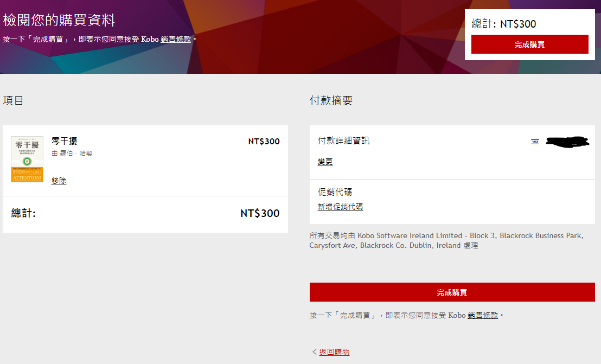Click the item price NT$300 beside 零干擾

point(264,142)
